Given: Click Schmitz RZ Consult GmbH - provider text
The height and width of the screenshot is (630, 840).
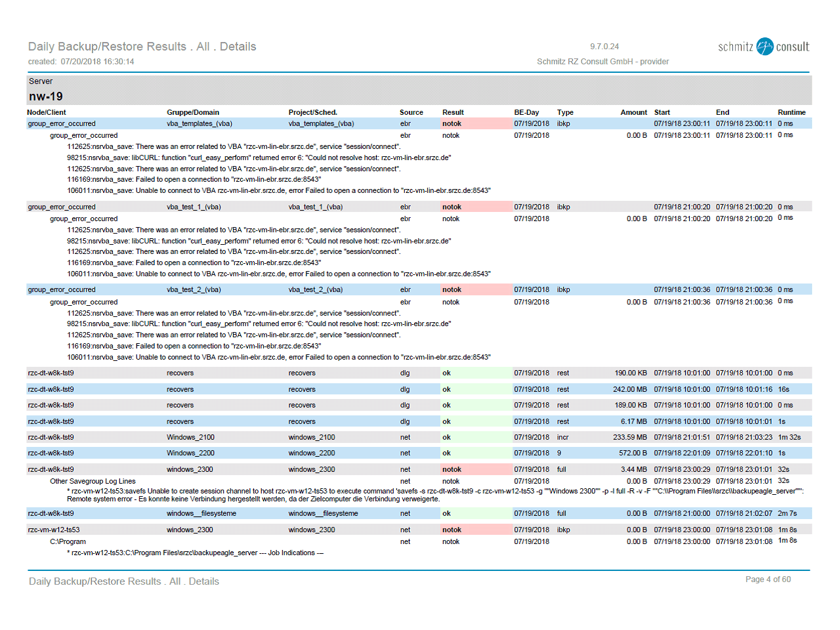Looking at the screenshot, I should click(603, 62).
